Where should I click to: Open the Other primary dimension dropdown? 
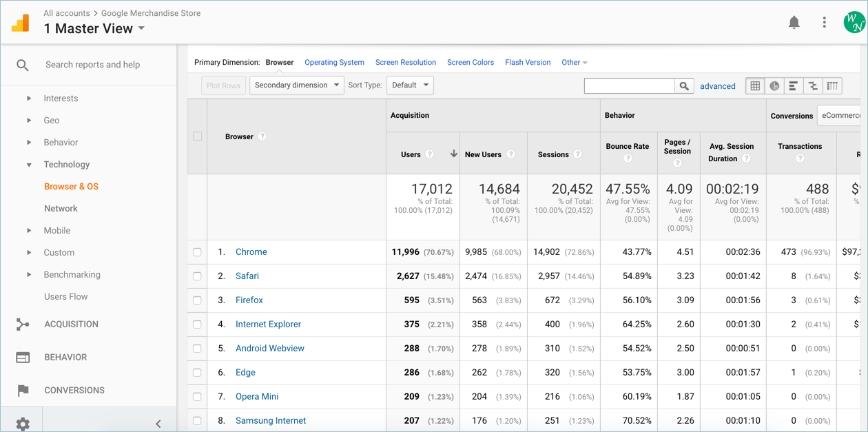click(575, 63)
